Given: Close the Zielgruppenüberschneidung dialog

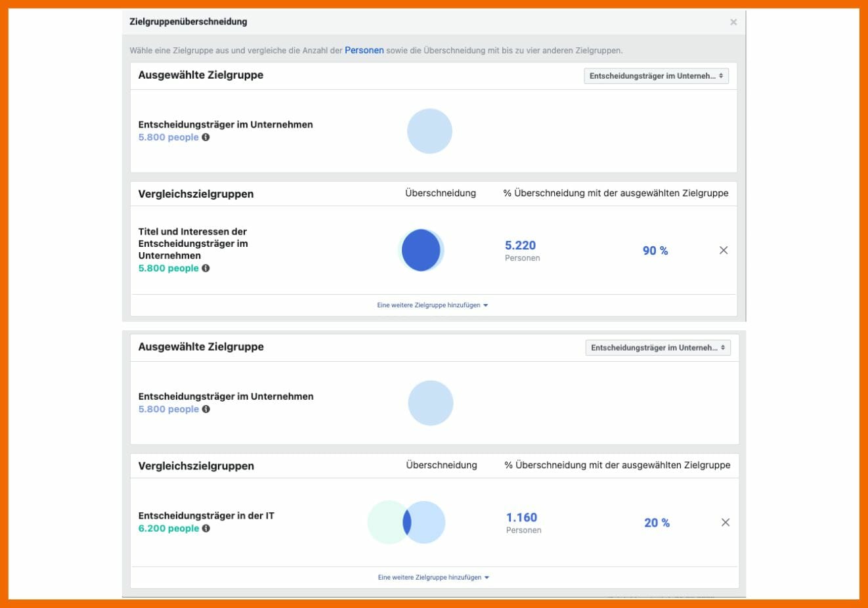Looking at the screenshot, I should pos(733,21).
